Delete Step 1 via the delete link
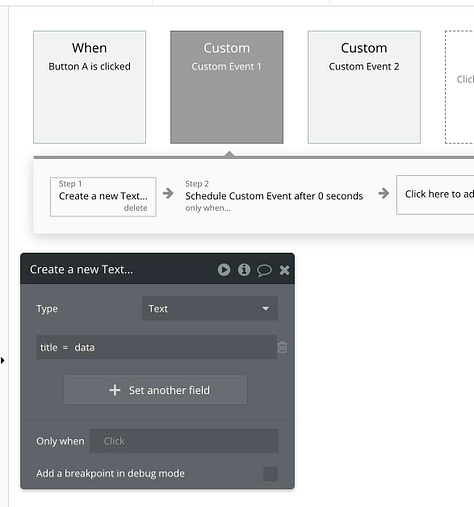Image resolution: width=474 pixels, height=507 pixels. (x=135, y=208)
